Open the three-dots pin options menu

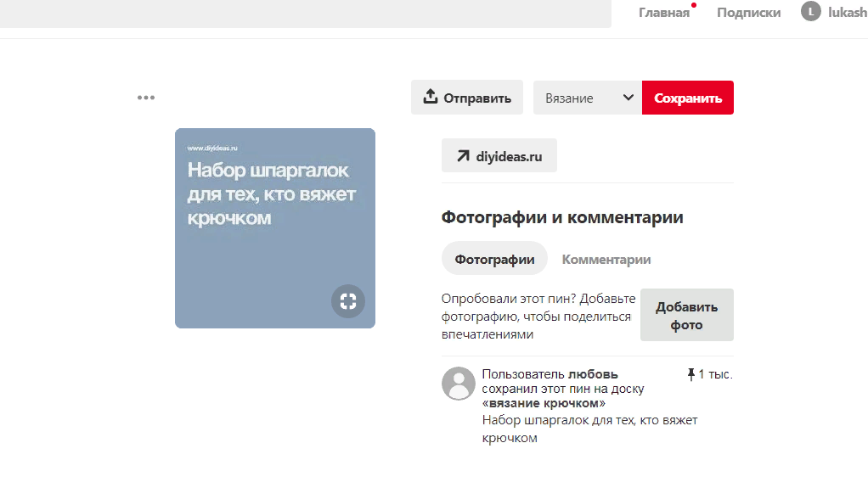pos(146,98)
